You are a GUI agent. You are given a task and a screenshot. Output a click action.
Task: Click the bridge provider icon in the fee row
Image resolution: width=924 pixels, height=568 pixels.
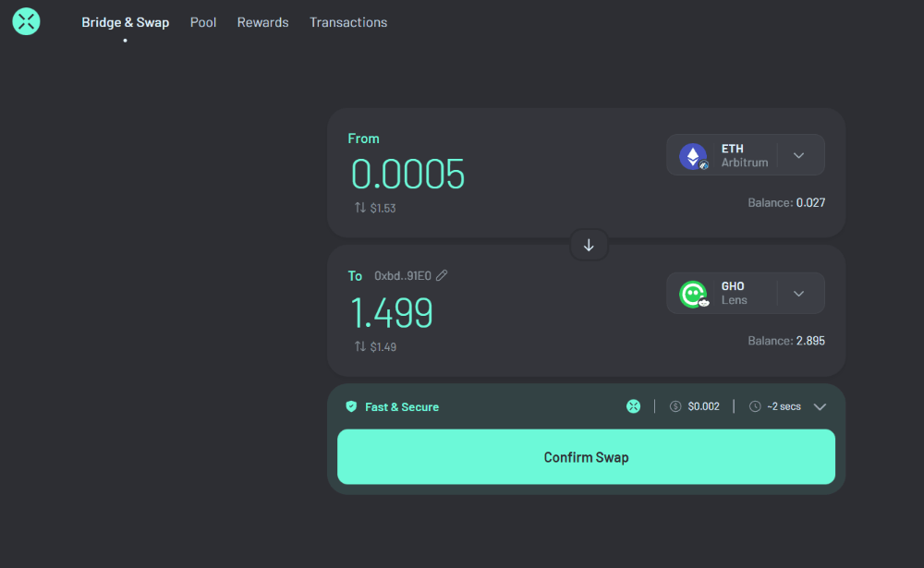[633, 406]
